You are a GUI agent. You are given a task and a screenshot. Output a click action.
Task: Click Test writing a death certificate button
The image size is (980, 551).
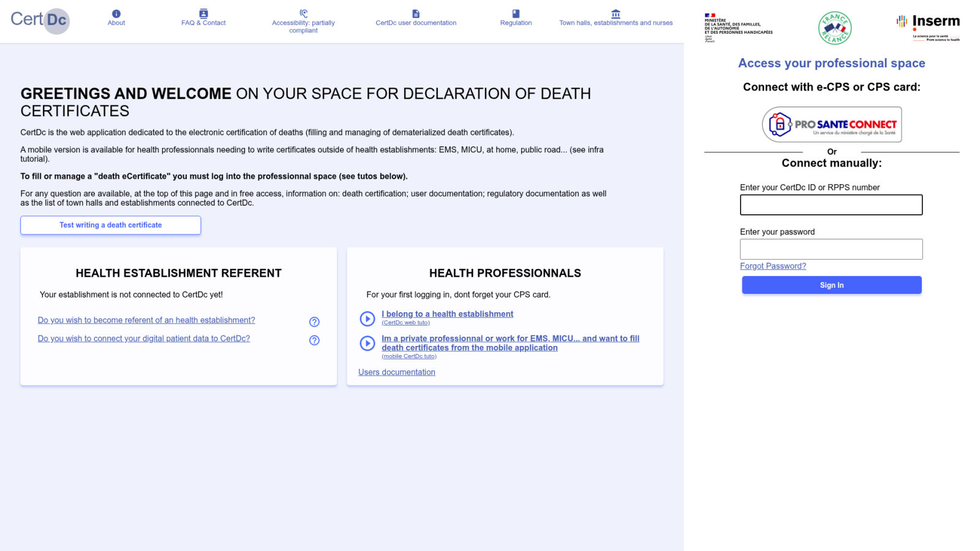111,225
